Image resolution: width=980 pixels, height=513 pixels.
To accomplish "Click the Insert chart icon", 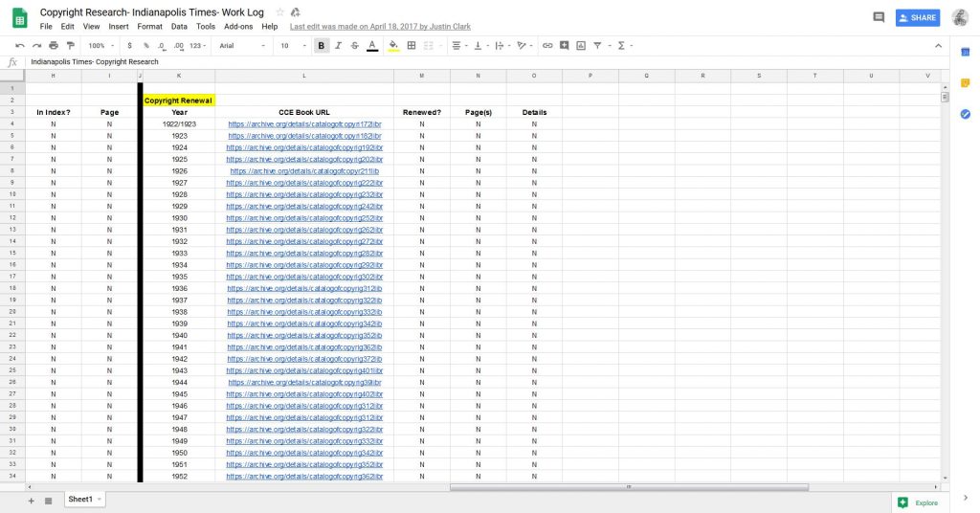I will [581, 46].
